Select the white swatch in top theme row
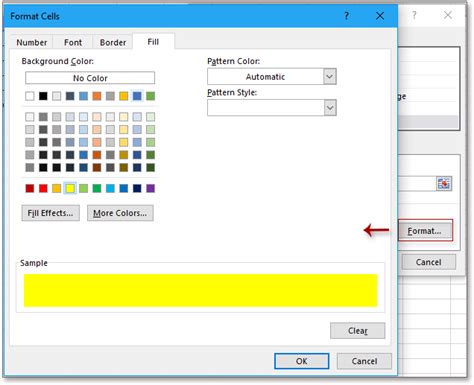 click(30, 96)
